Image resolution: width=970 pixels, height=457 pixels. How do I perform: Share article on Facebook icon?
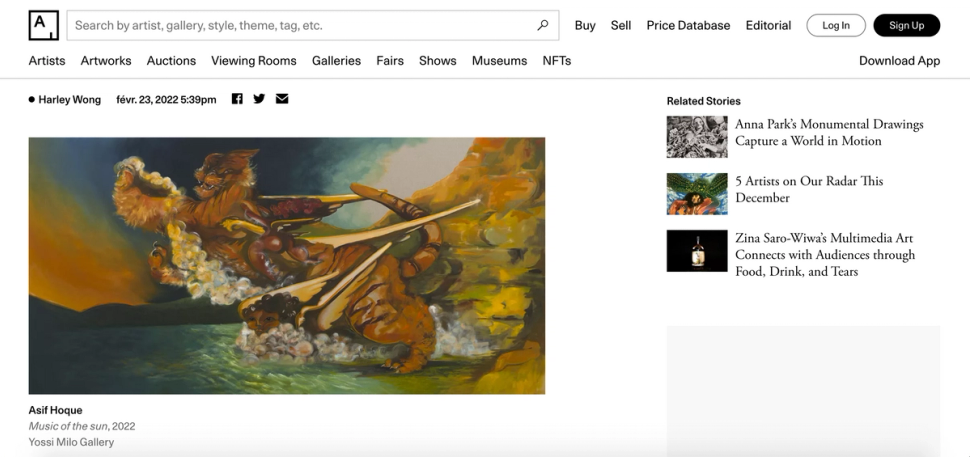coord(237,99)
